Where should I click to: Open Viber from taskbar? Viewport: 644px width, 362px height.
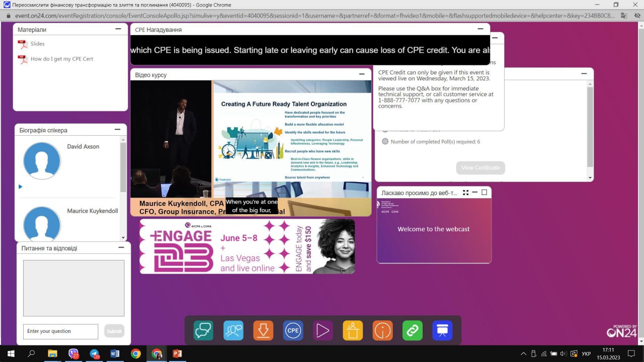[x=73, y=353]
